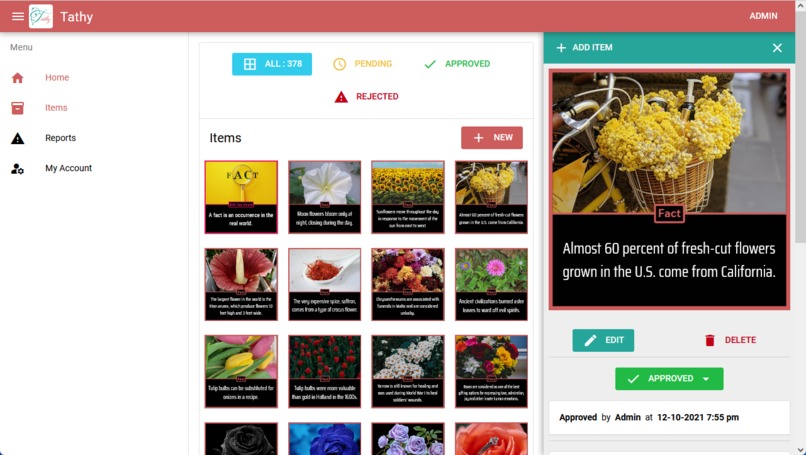Click the Home house icon
806x455 pixels.
pyautogui.click(x=17, y=78)
